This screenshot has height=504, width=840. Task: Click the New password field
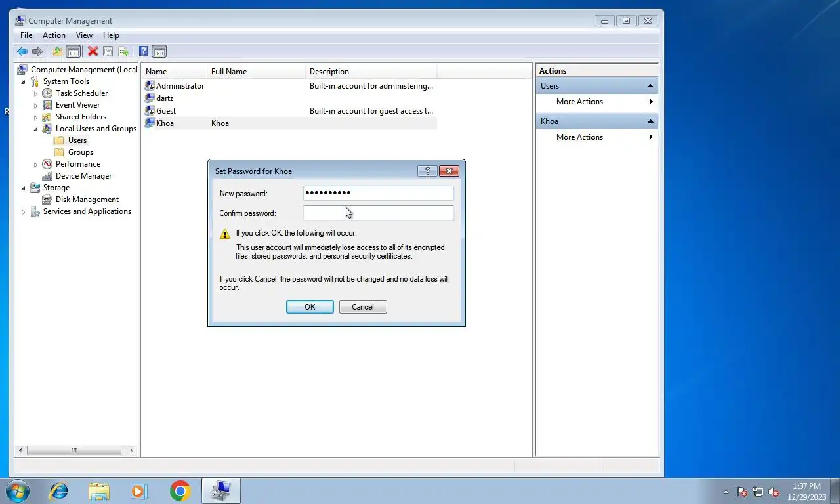(378, 193)
